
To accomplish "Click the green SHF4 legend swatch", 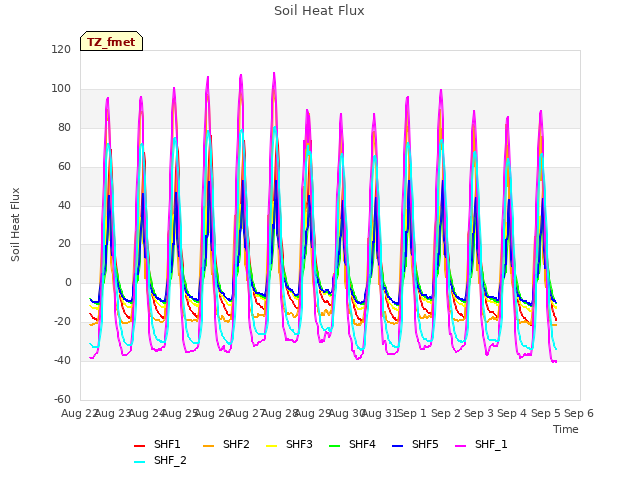I will coord(334,446).
